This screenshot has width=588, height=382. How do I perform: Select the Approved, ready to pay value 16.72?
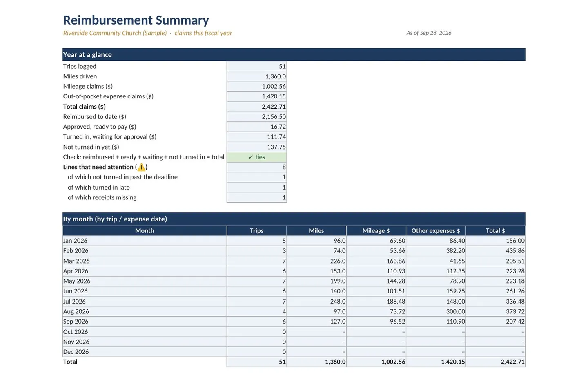tap(256, 127)
